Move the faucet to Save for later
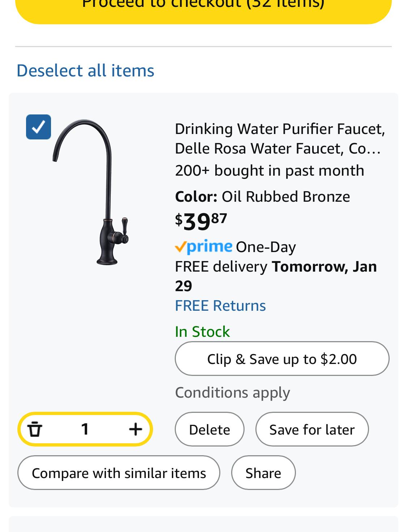407x532 pixels. point(312,430)
